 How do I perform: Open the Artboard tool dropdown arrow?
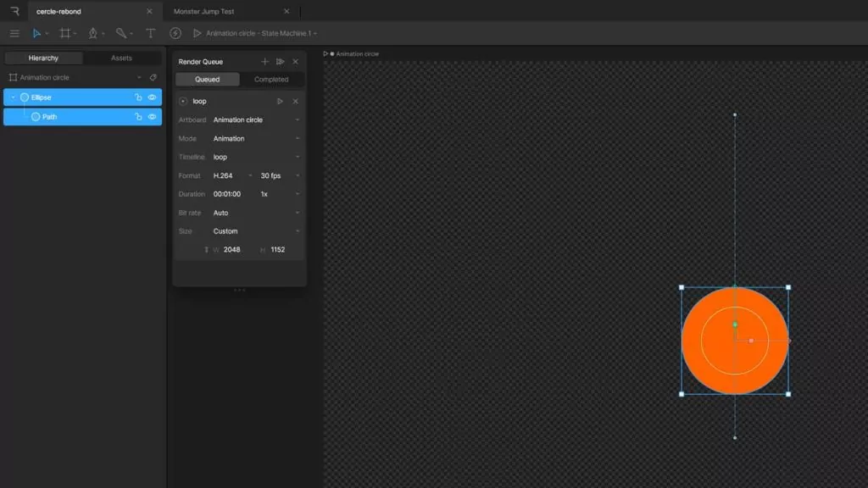coord(75,34)
